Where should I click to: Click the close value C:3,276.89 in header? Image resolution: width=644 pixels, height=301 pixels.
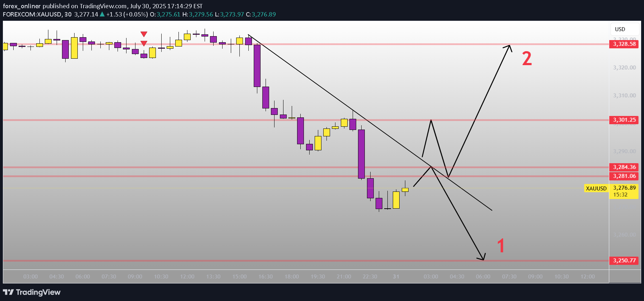(261, 14)
